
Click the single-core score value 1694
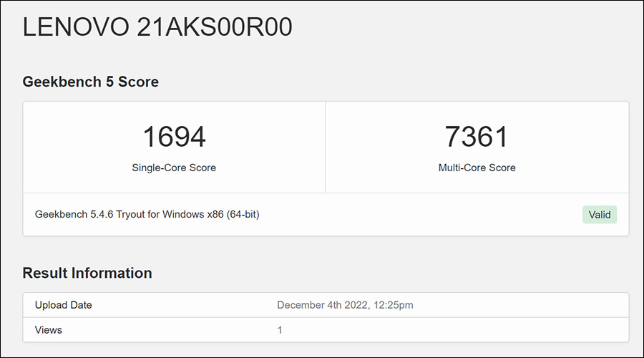point(174,137)
